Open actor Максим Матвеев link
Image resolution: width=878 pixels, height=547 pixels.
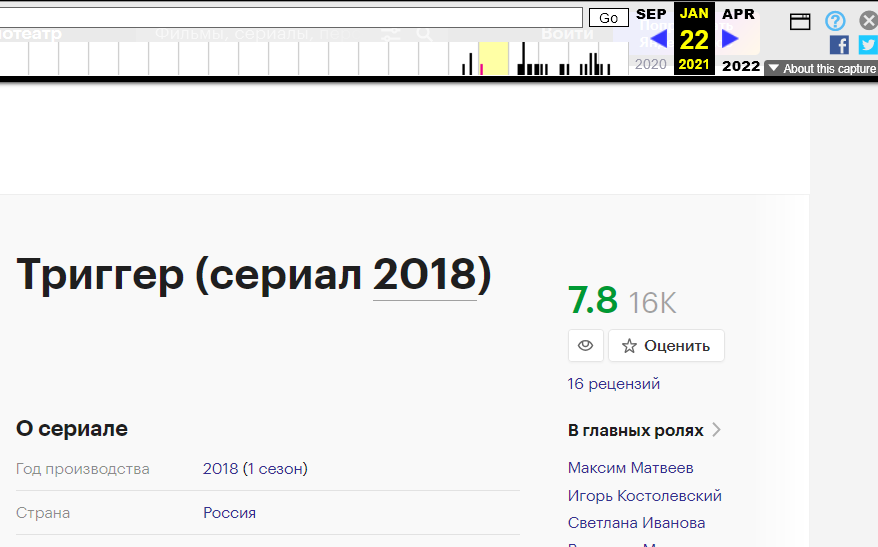pyautogui.click(x=631, y=467)
